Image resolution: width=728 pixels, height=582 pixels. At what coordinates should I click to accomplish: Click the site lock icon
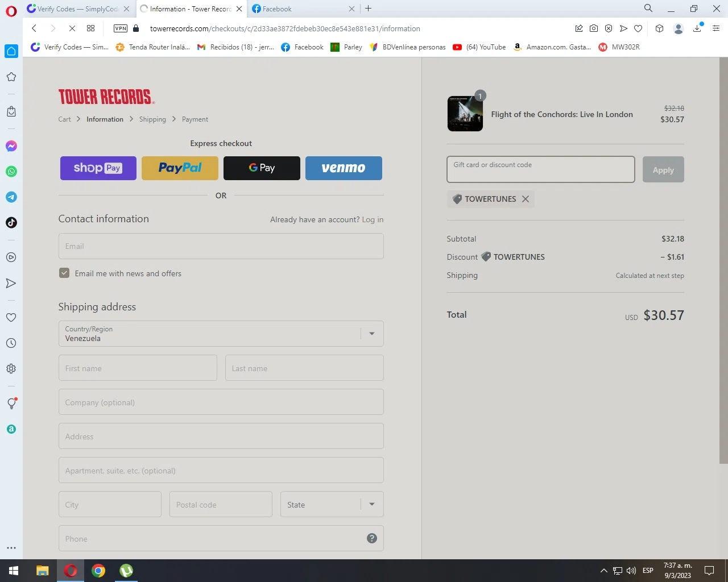point(136,28)
